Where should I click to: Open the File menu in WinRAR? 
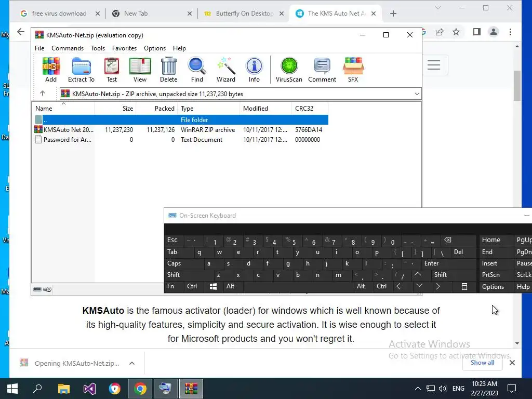coord(39,48)
